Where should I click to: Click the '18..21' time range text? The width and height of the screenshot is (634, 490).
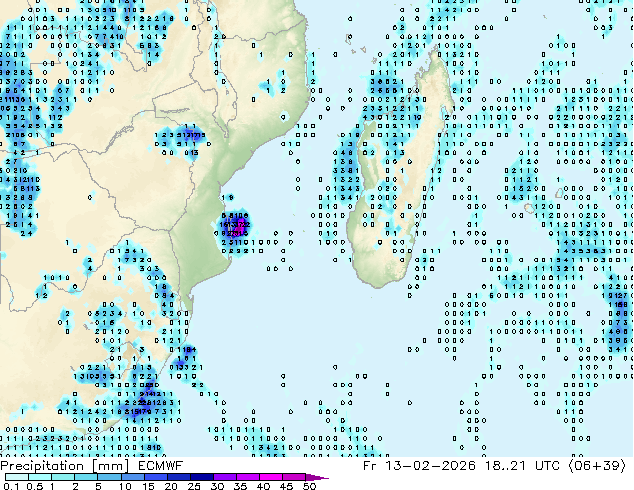click(x=505, y=466)
